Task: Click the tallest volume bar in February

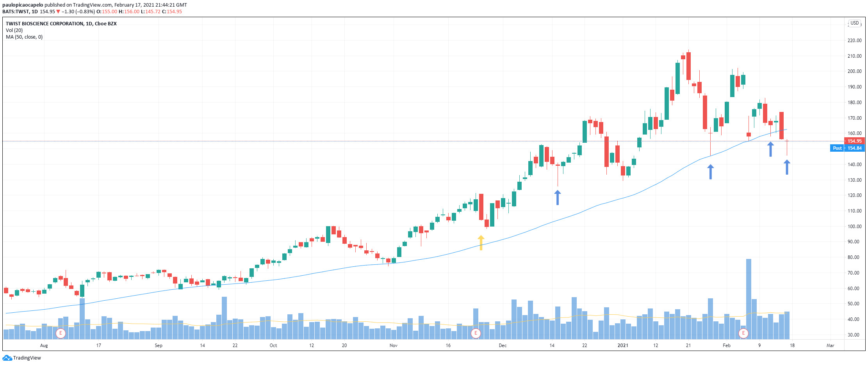Action: tap(749, 299)
